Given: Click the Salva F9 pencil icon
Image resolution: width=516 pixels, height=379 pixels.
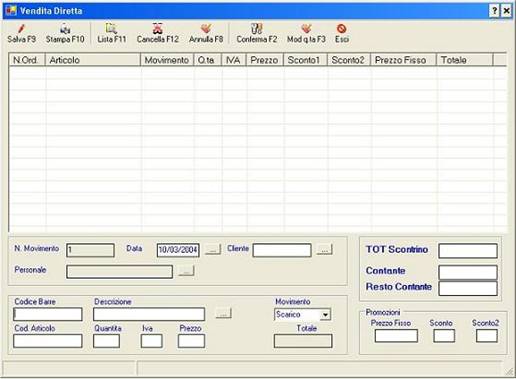Looking at the screenshot, I should [22, 29].
